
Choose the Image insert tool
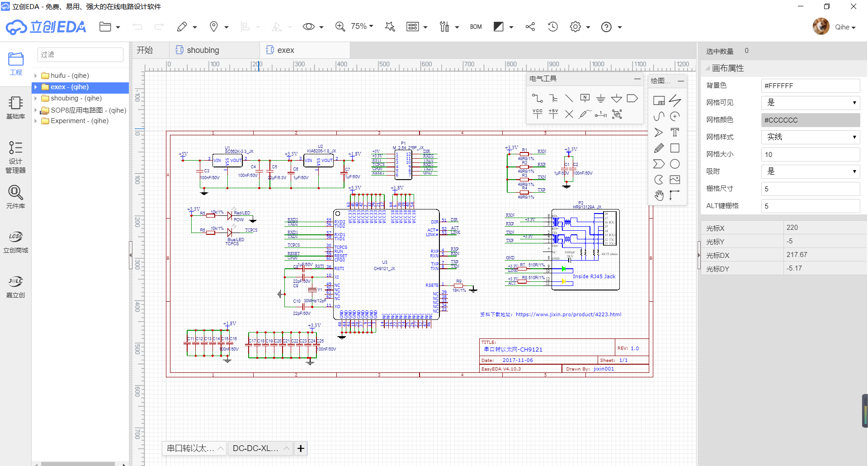pyautogui.click(x=675, y=180)
